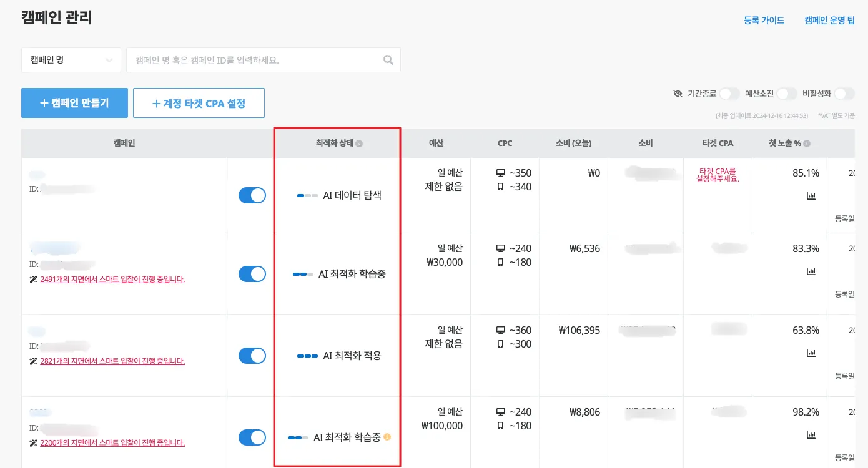Turn off campaign switch in AI 데이터 탐색 row

(252, 195)
